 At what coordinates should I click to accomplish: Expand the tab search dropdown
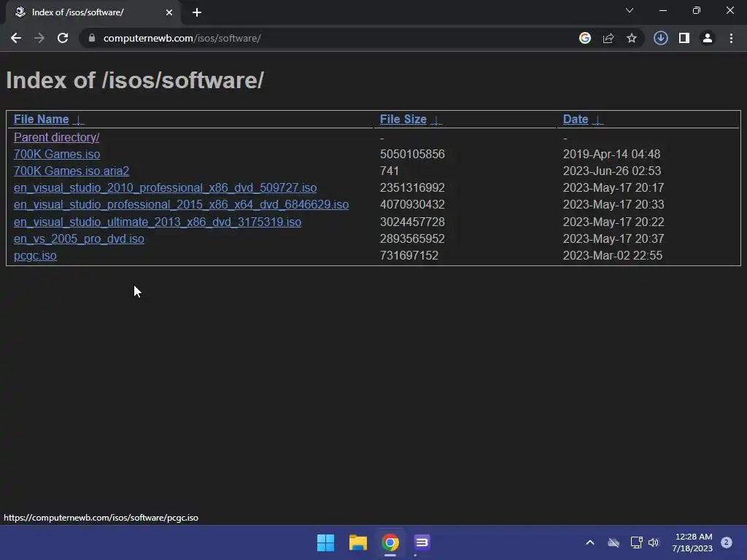630,10
